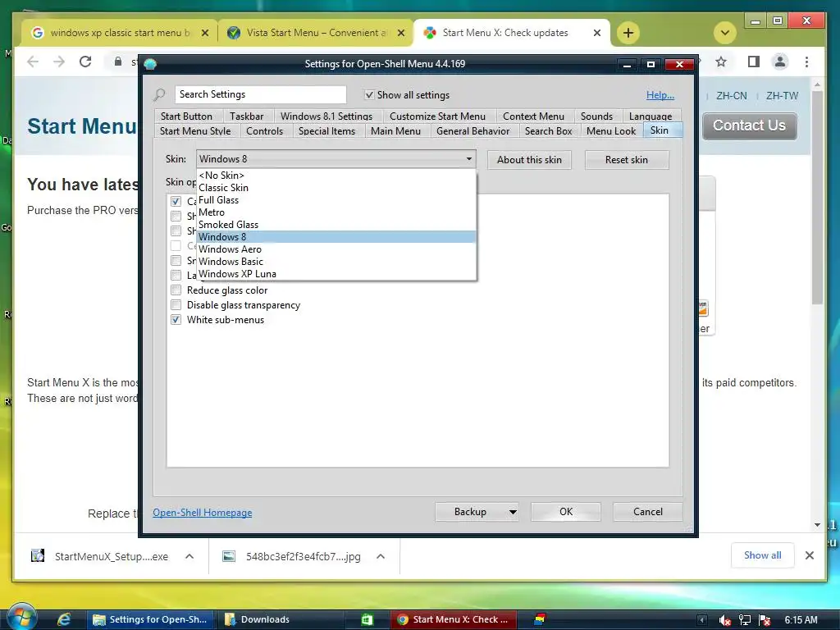Open the Windows 8.1 Settings tab
Screen dimensions: 840x630
(326, 116)
